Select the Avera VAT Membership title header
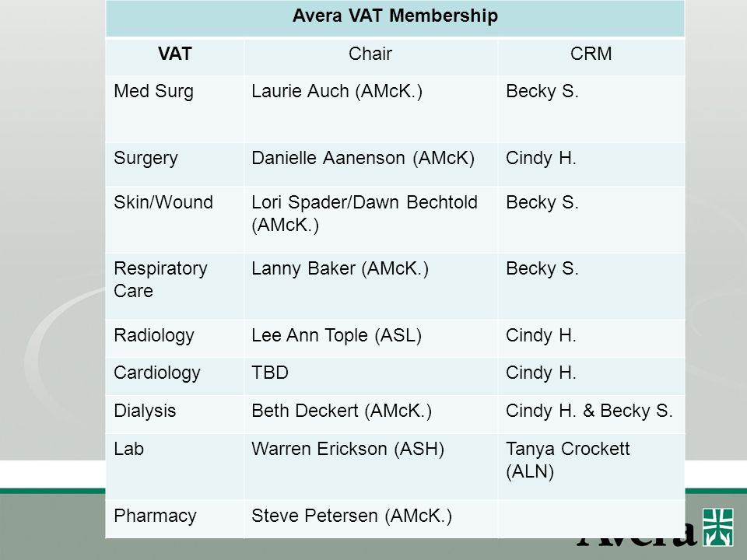Screen dimensions: 747x560 pyautogui.click(x=395, y=16)
